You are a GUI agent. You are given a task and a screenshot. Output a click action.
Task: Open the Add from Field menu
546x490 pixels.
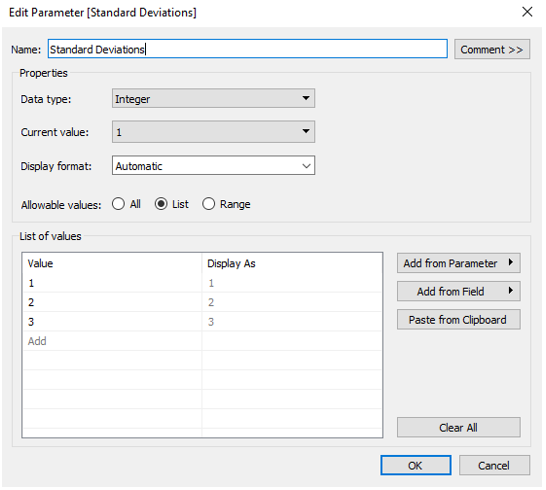click(x=459, y=291)
